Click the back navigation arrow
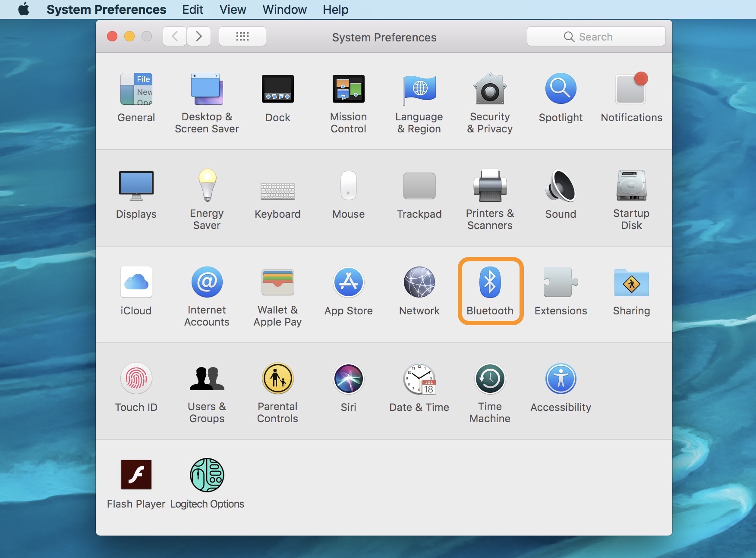Viewport: 756px width, 558px height. (175, 37)
